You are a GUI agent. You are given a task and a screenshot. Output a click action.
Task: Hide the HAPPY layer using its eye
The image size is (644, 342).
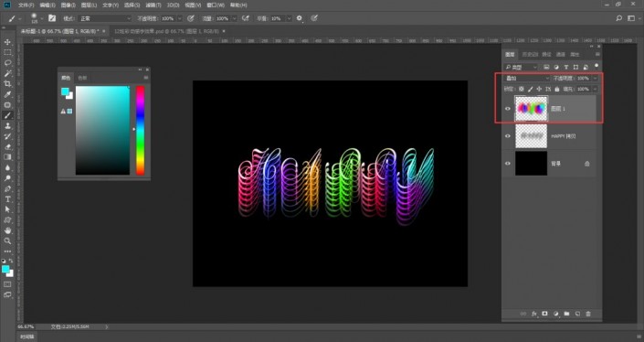click(x=508, y=136)
